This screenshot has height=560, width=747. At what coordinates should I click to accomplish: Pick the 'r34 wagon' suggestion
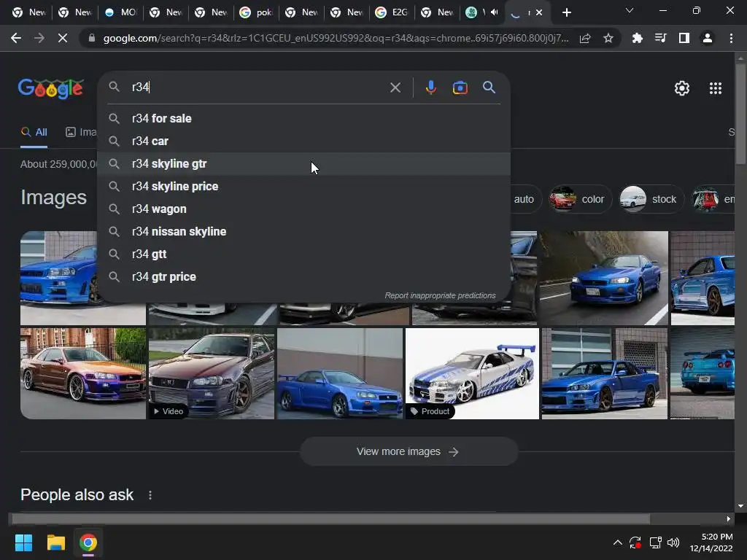[304, 209]
